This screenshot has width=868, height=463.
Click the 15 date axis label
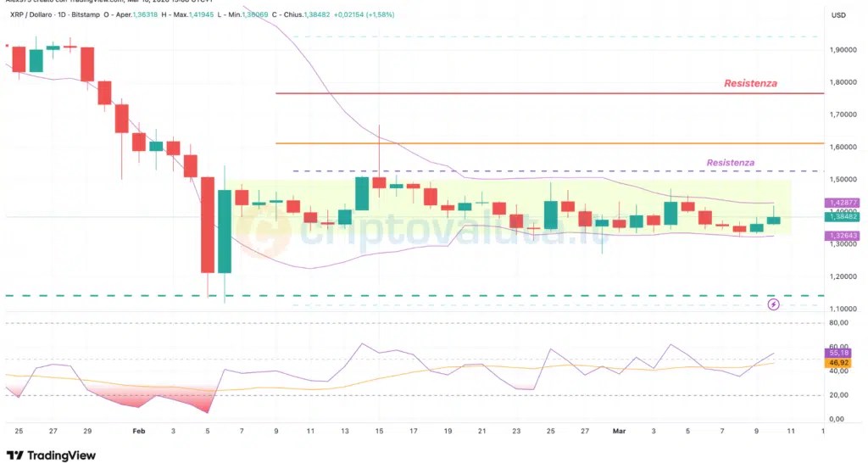point(379,431)
